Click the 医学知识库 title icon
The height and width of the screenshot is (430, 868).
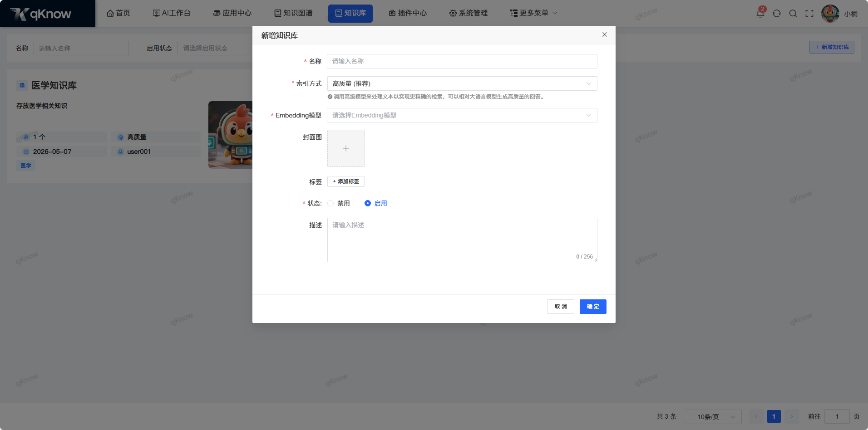click(22, 85)
